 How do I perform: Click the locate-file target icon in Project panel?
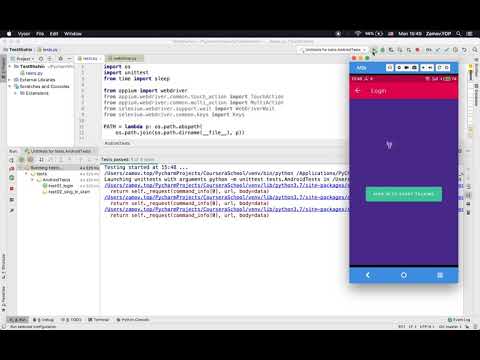pyautogui.click(x=41, y=59)
